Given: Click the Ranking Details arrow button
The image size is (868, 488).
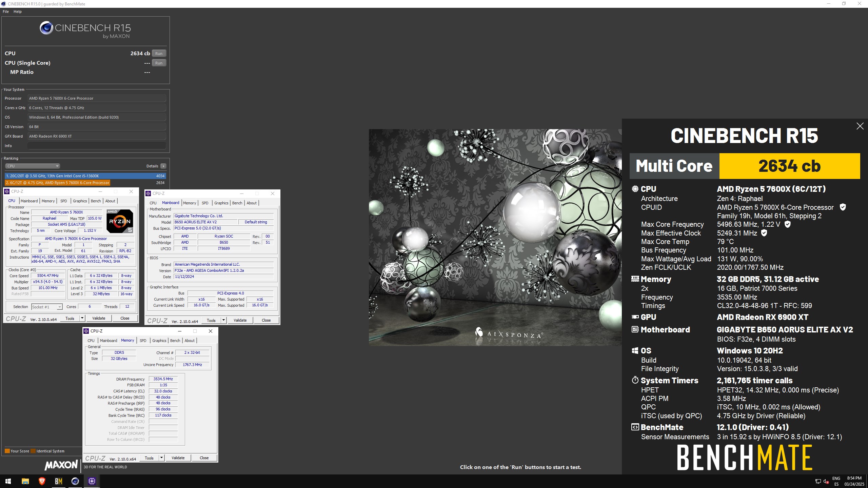Looking at the screenshot, I should (x=163, y=166).
